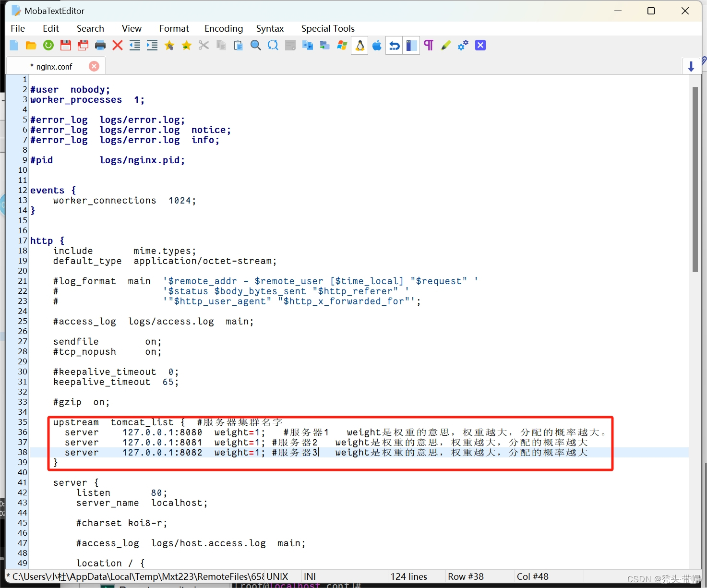The width and height of the screenshot is (707, 588).
Task: Click 'listen' on line 42
Action: point(93,493)
